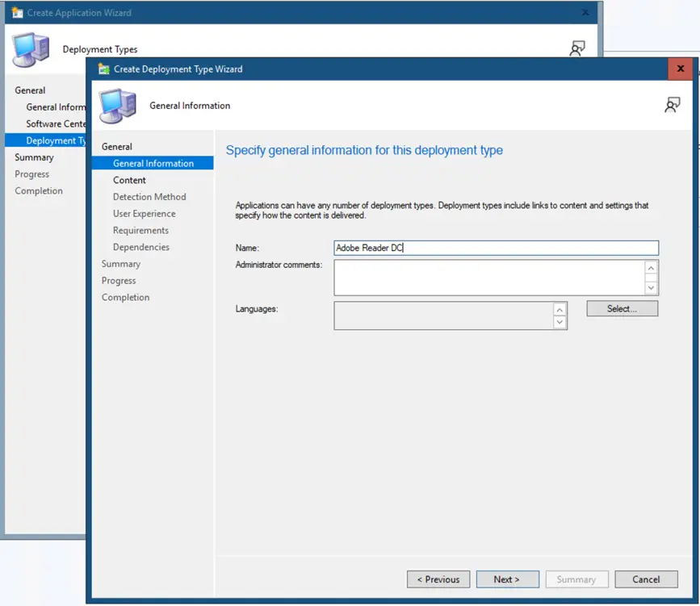Screen dimensions: 700x606
Task: Select the Requirements step
Action: point(140,230)
